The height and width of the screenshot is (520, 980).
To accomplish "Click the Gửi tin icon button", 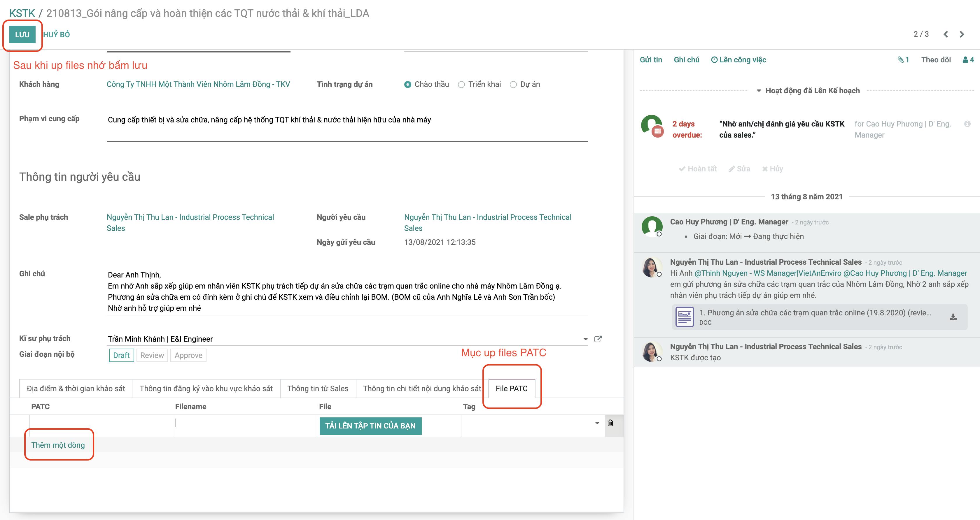I will (x=651, y=59).
